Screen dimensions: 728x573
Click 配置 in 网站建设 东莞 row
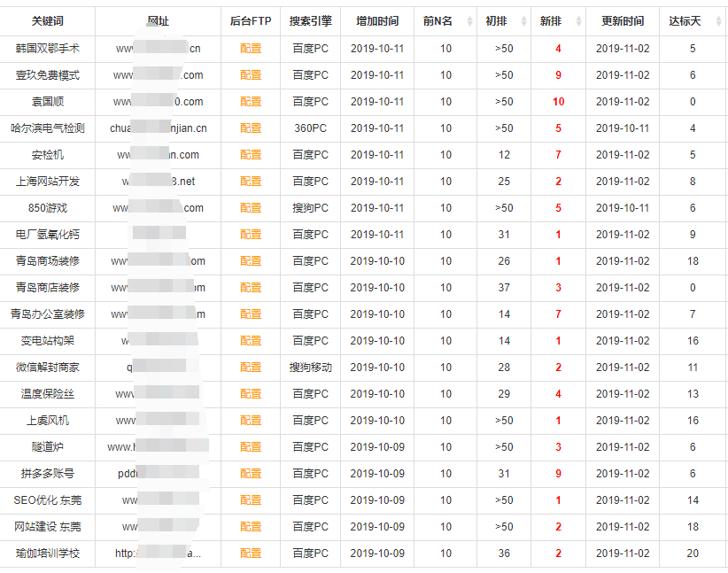point(251,527)
